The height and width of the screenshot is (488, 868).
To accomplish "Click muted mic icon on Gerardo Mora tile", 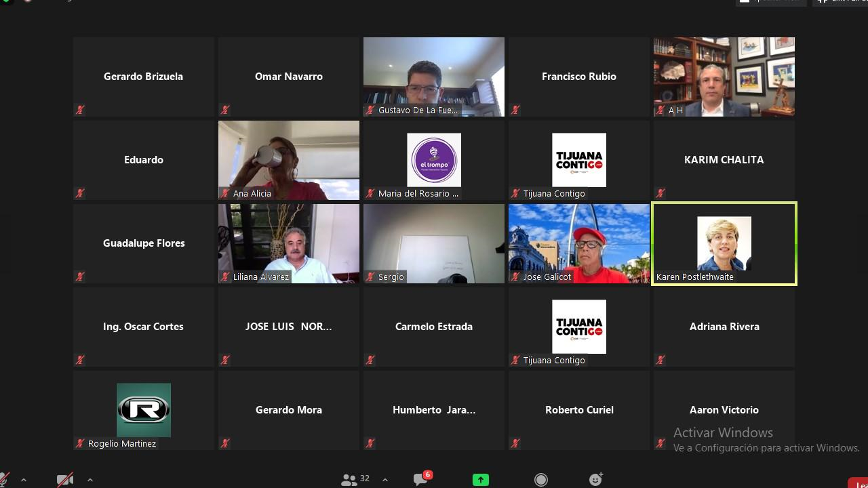I will coord(225,443).
